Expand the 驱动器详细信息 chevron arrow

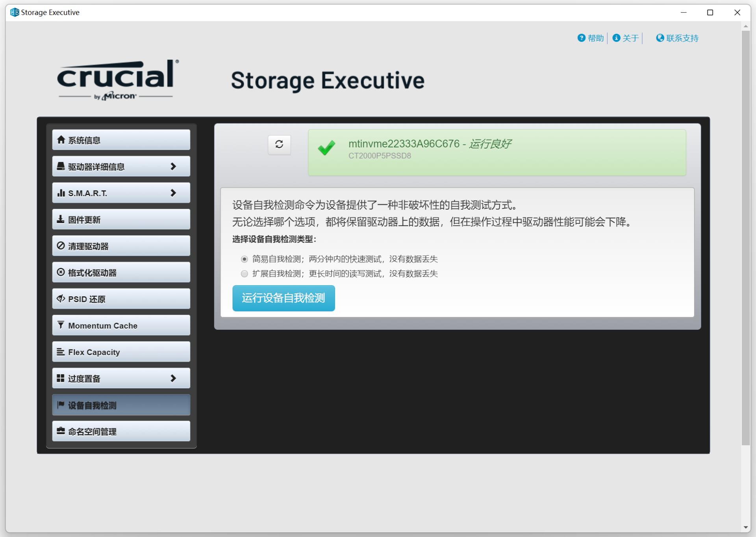pyautogui.click(x=173, y=166)
